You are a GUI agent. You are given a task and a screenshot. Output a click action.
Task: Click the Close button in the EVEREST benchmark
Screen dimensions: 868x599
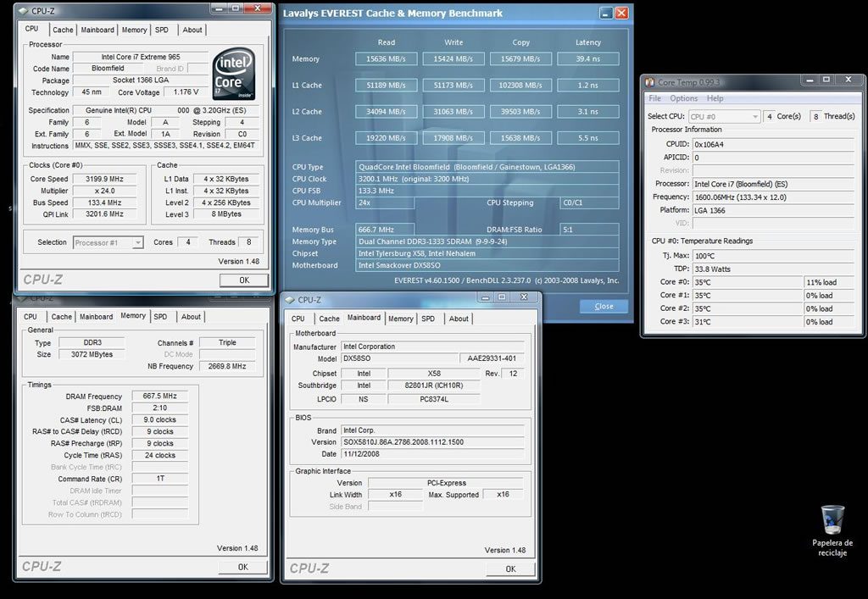[x=604, y=307]
